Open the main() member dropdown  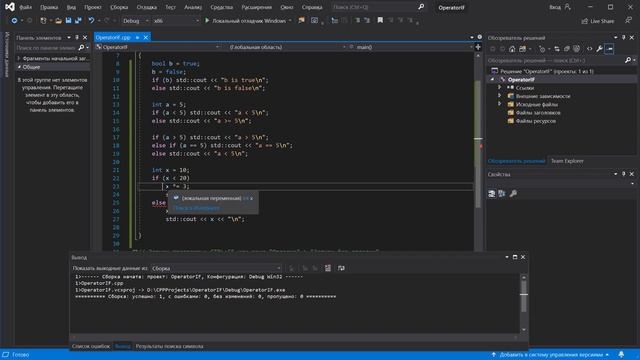[411, 47]
